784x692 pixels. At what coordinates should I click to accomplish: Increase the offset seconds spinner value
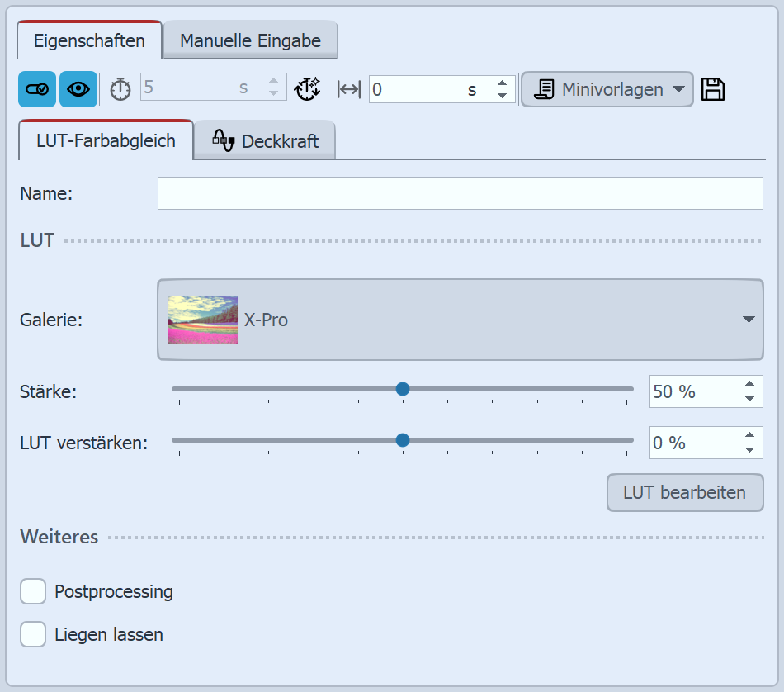click(x=502, y=83)
